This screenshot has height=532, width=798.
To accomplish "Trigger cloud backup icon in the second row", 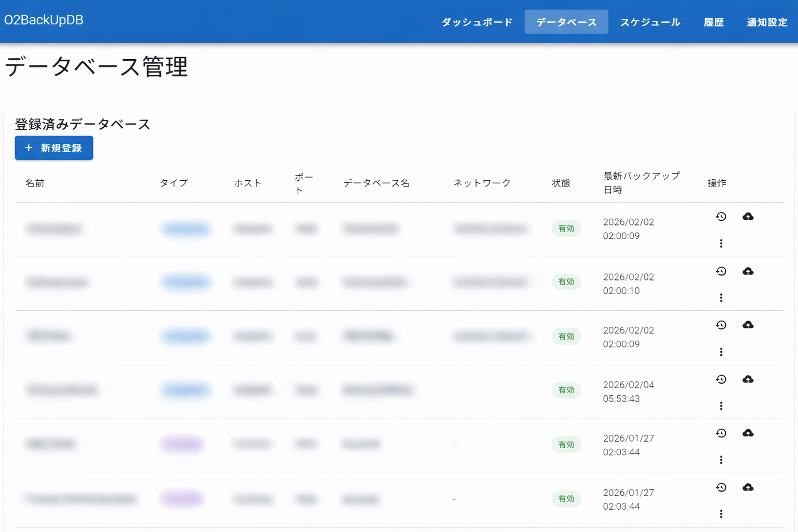I will click(x=748, y=271).
